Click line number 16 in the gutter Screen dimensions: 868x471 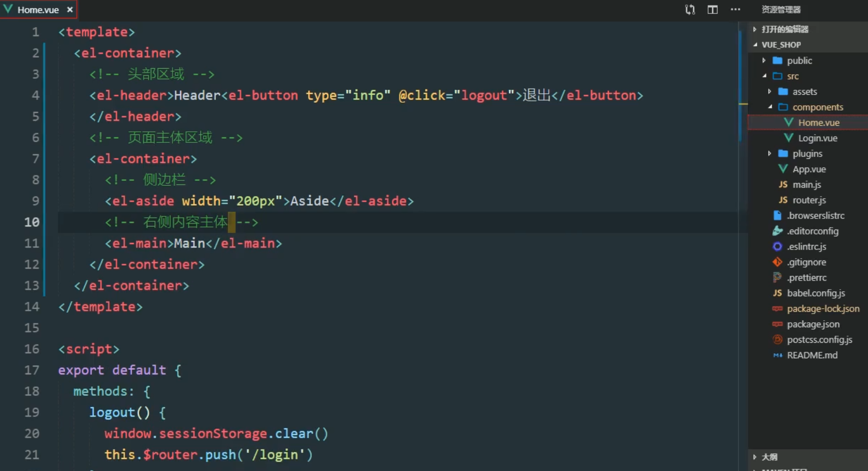[32, 349]
